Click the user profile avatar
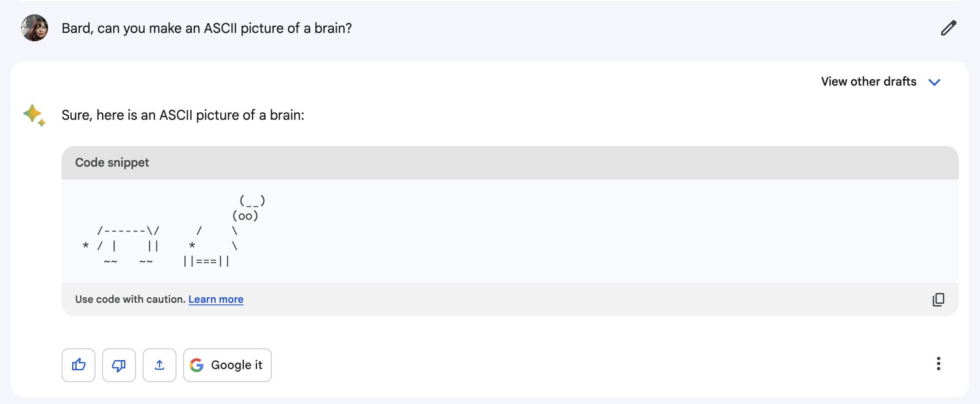This screenshot has width=980, height=404. pos(35,28)
